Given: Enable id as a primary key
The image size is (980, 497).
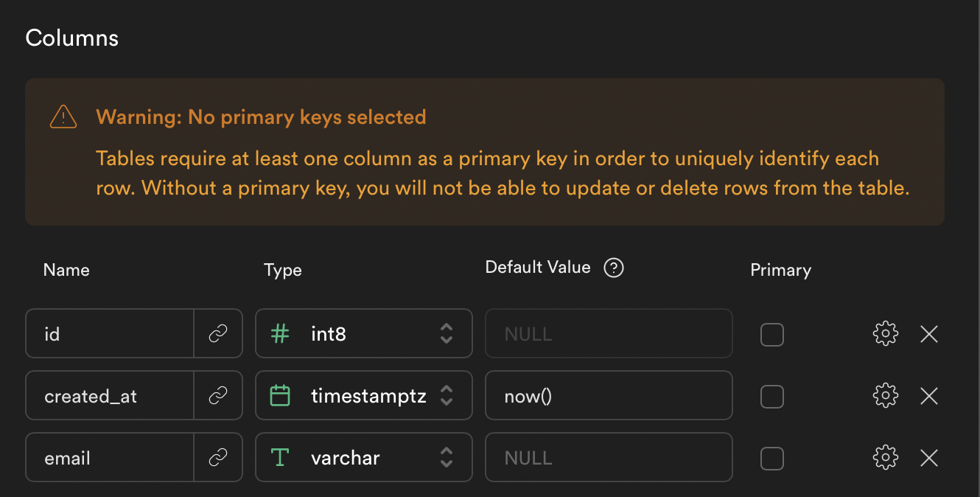Looking at the screenshot, I should (771, 334).
